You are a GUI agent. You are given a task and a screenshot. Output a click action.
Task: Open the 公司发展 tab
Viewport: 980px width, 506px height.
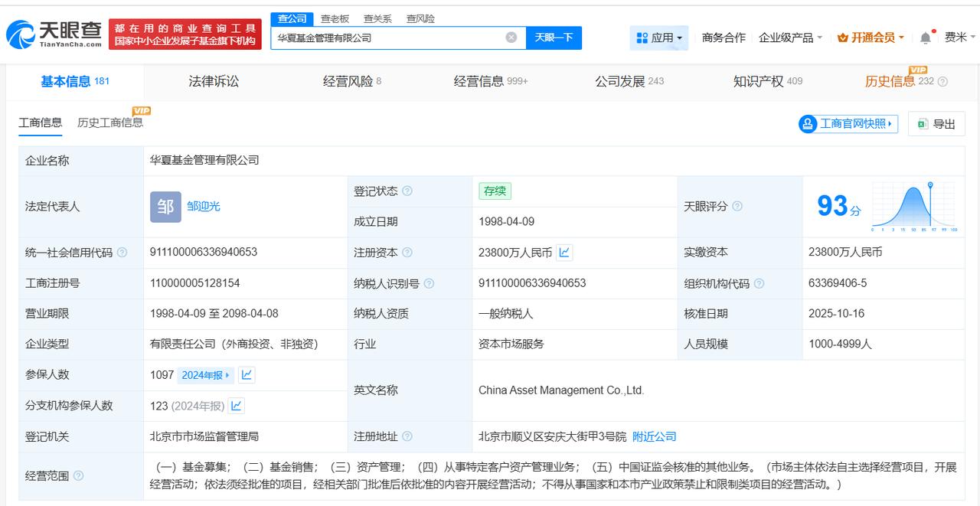(629, 81)
